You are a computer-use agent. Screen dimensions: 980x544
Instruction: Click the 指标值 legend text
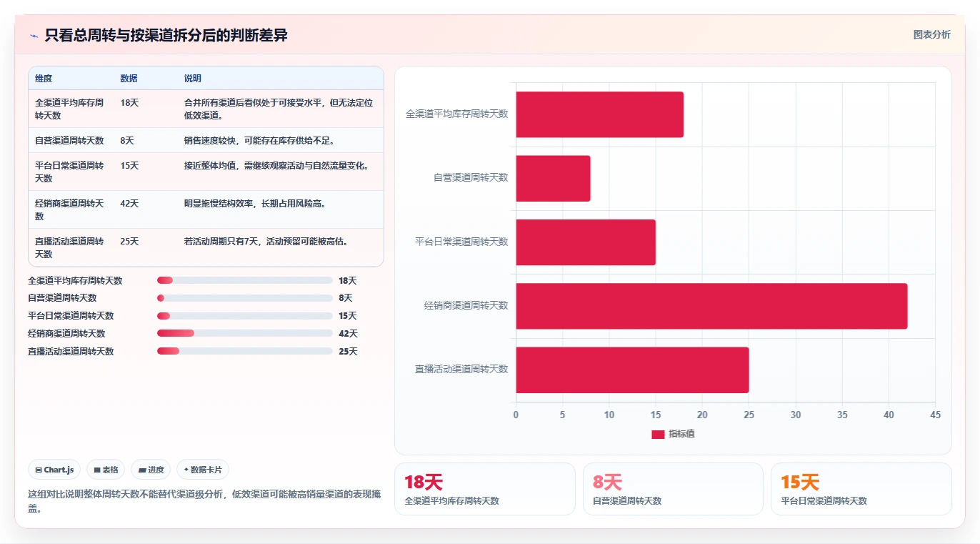[681, 435]
